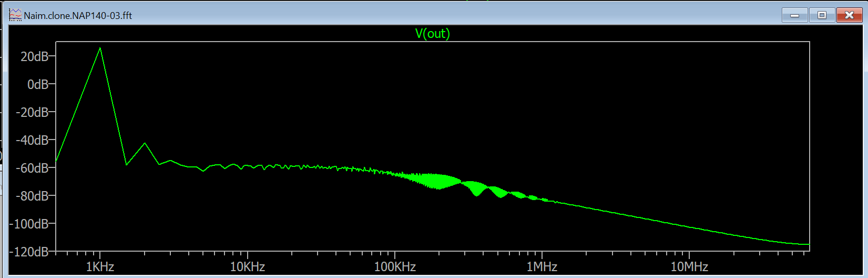The height and width of the screenshot is (278, 868).
Task: Click the 1KHz fundamental peak on trace
Action: 100,48
